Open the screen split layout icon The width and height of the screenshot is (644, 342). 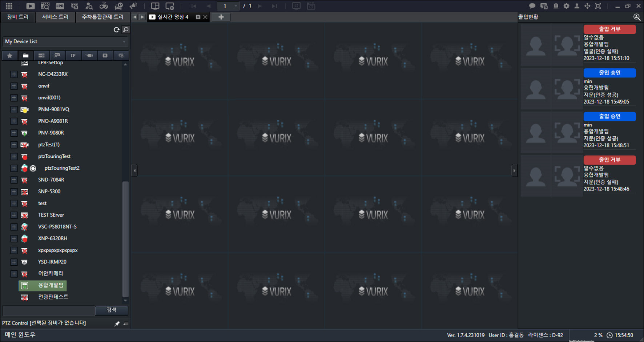coord(155,6)
